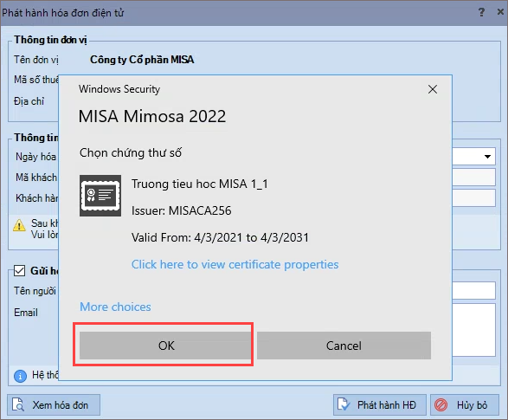Close the Phát hành hóa đơn điện tử window
The width and height of the screenshot is (508, 420).
coord(500,12)
